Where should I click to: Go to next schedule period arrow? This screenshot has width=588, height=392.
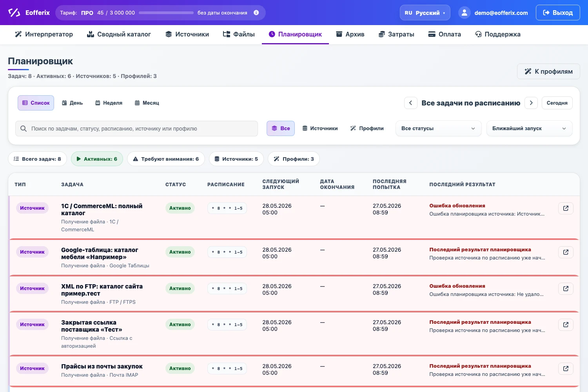pos(531,103)
